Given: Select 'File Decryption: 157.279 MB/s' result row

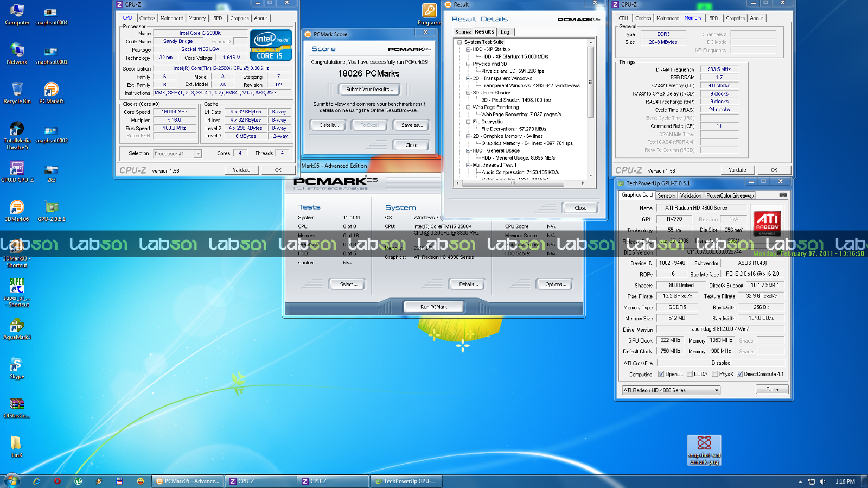Looking at the screenshot, I should (x=514, y=129).
